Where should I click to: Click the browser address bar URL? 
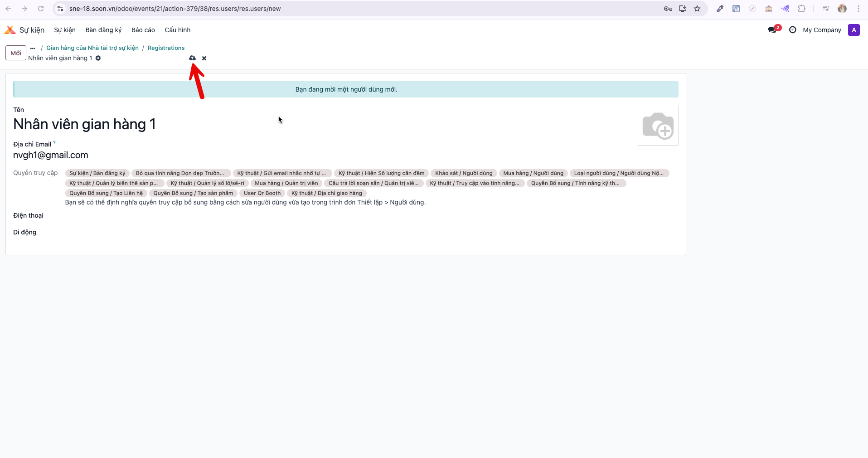coord(175,9)
